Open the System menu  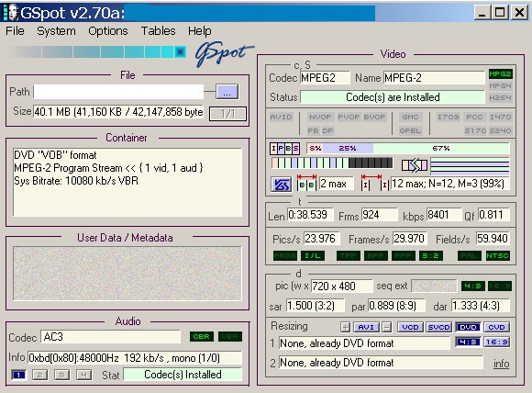click(x=56, y=31)
